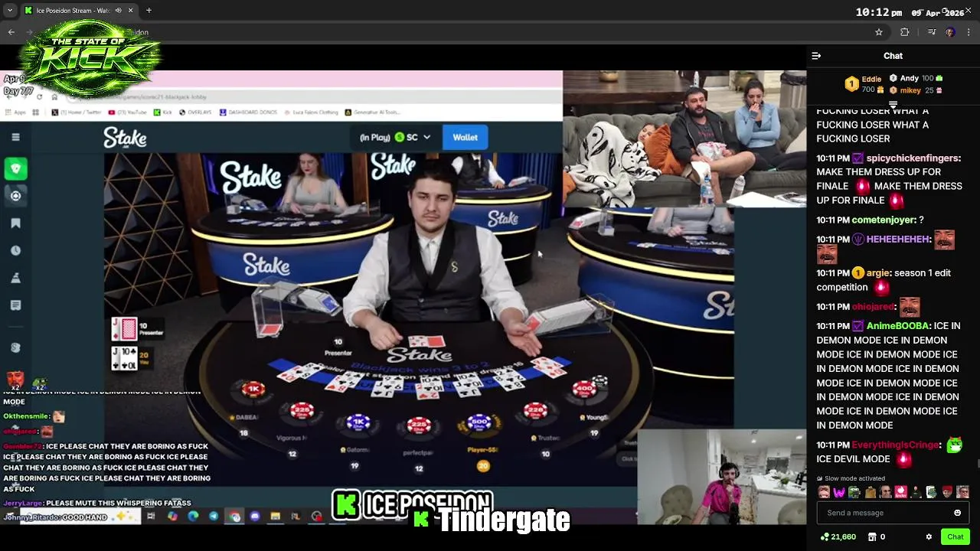This screenshot has width=980, height=551.
Task: Collapse the chat panel with arrow icon
Action: pos(816,56)
